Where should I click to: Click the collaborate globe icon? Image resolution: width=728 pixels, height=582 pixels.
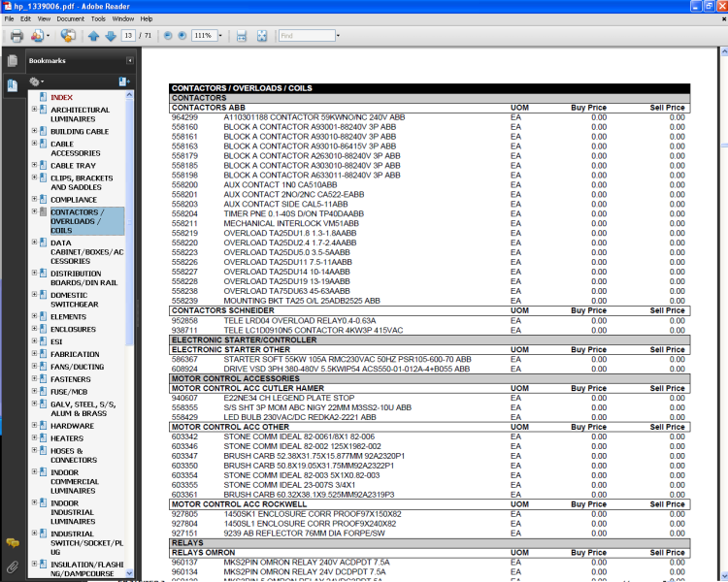pyautogui.click(x=68, y=36)
